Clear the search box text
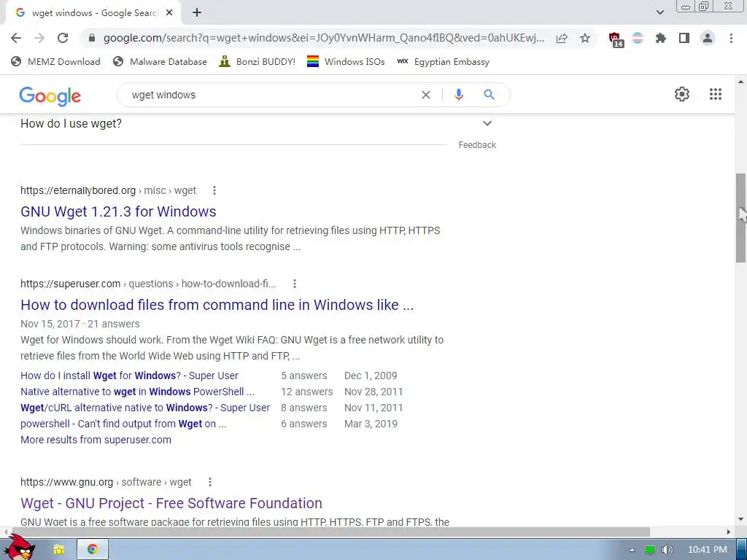Screen dimensions: 747x560 [426, 95]
